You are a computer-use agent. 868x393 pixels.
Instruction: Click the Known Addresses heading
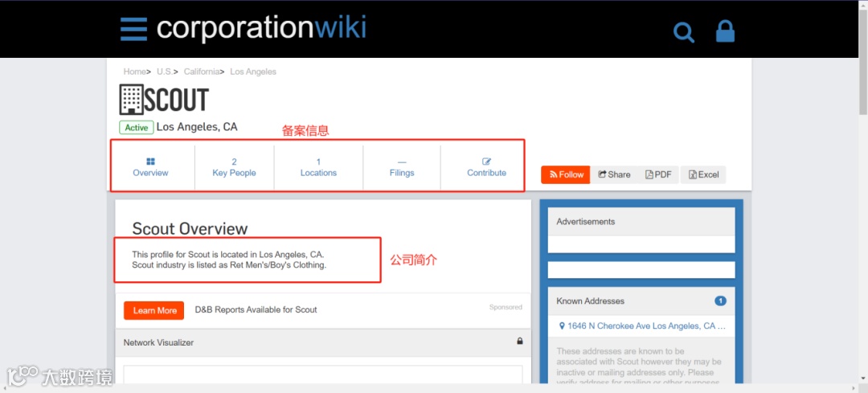tap(590, 301)
